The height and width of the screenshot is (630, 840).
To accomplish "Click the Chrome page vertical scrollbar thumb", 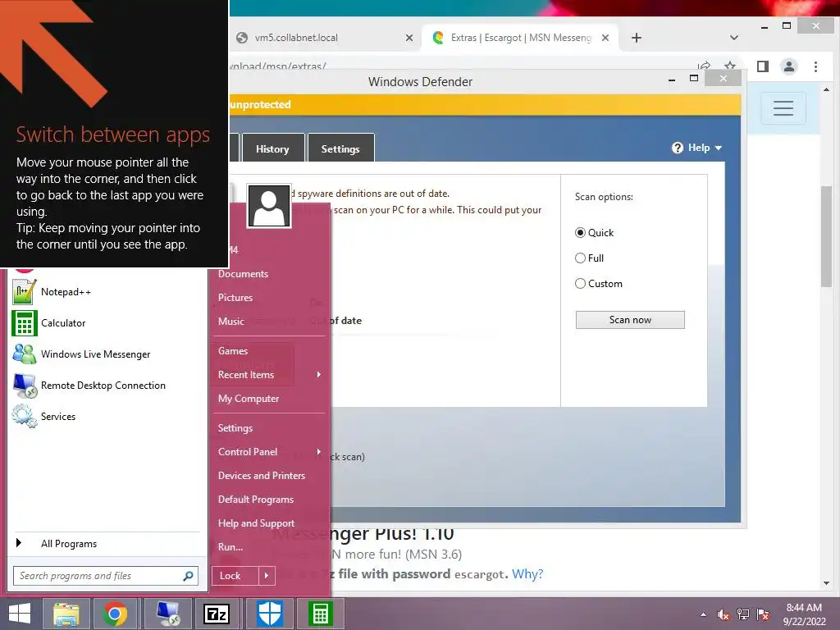I will pos(826,237).
